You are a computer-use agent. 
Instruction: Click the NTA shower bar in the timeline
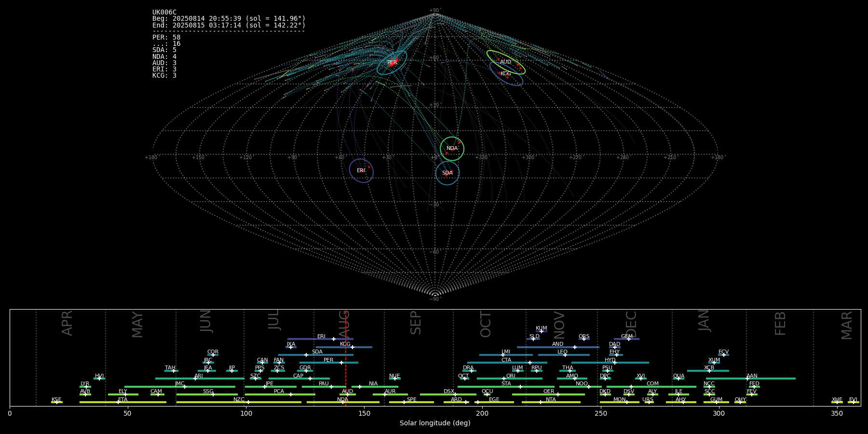551,402
